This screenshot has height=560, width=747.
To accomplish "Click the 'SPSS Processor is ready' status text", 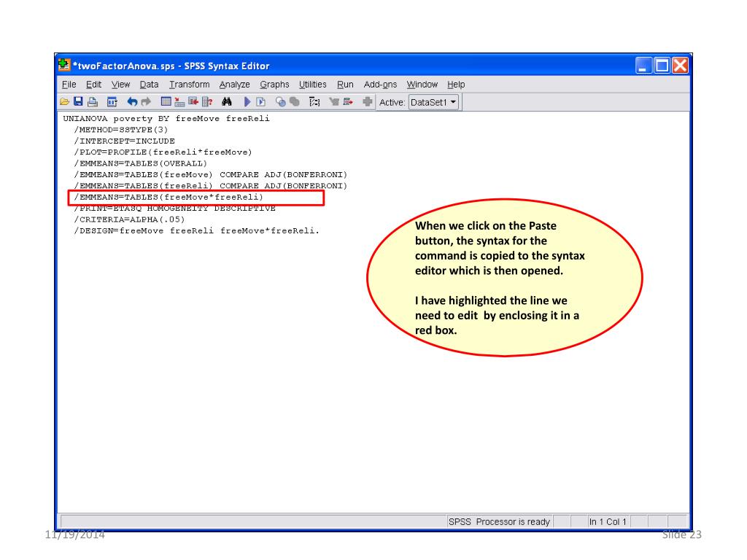I will (499, 522).
